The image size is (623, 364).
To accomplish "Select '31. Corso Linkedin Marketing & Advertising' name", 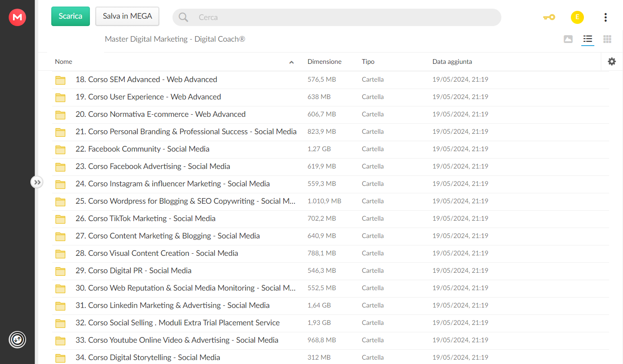I will click(172, 305).
